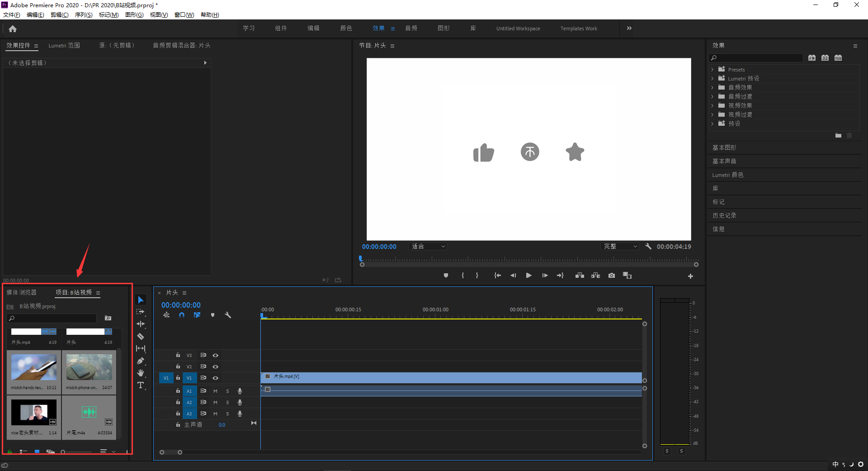Switch to 颜色 workspace

pyautogui.click(x=346, y=28)
